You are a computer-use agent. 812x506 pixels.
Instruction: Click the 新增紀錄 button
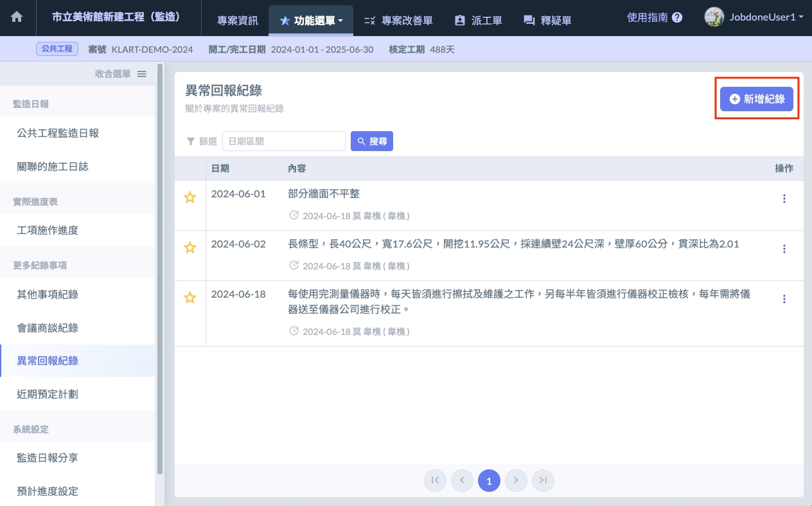[757, 99]
